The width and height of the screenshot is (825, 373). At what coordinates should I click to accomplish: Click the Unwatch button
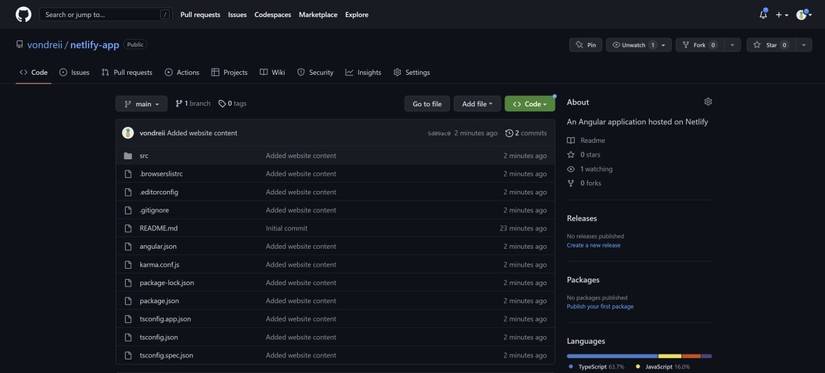(633, 45)
